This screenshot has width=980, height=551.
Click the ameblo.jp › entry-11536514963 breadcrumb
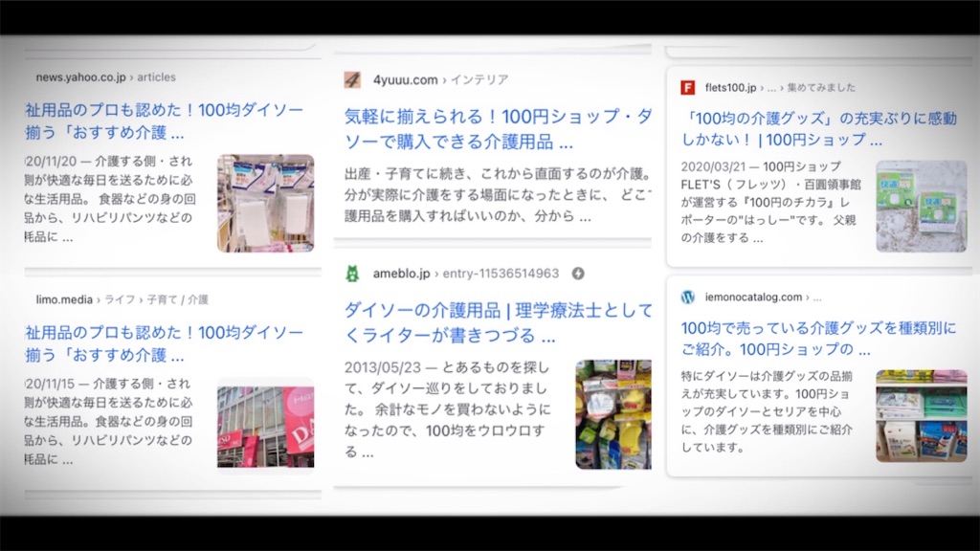[x=466, y=274]
